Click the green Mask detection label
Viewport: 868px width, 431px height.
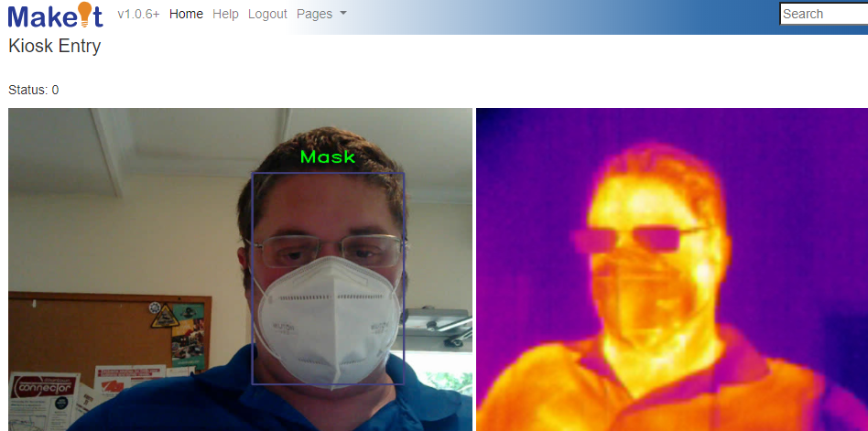pos(327,157)
